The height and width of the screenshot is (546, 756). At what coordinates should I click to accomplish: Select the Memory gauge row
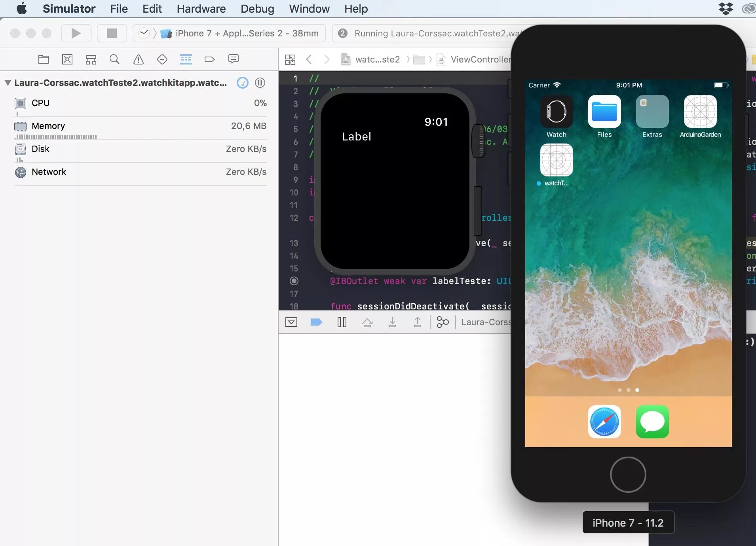[x=141, y=129]
